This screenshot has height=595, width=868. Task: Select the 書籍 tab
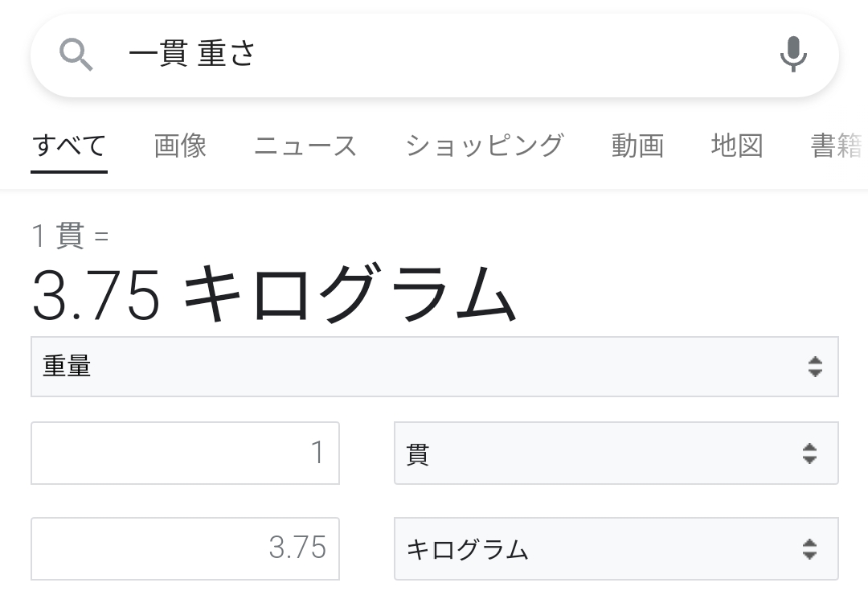(836, 146)
